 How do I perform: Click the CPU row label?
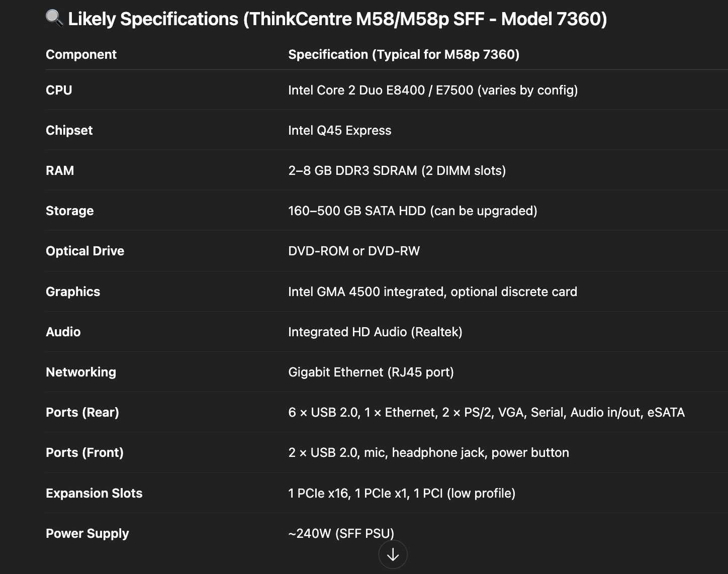59,90
